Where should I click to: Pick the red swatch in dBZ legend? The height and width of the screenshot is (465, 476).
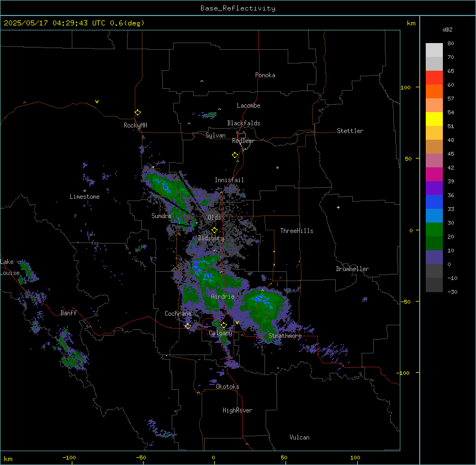(x=434, y=77)
